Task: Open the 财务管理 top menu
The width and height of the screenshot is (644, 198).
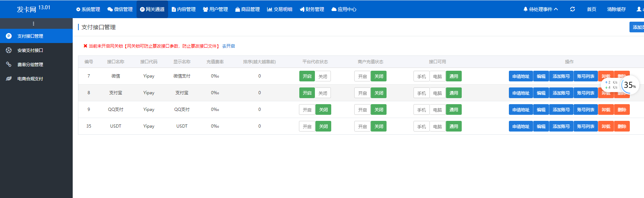Action: [312, 9]
